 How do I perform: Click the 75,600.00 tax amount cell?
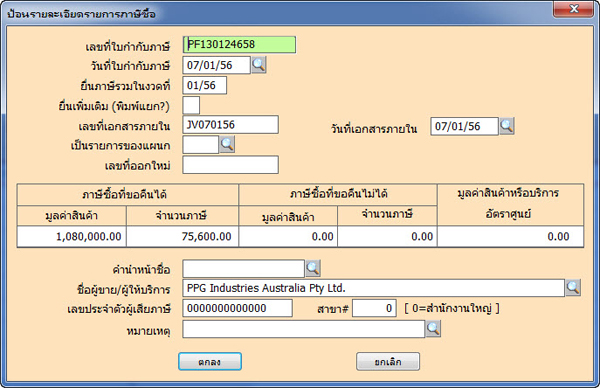point(183,236)
